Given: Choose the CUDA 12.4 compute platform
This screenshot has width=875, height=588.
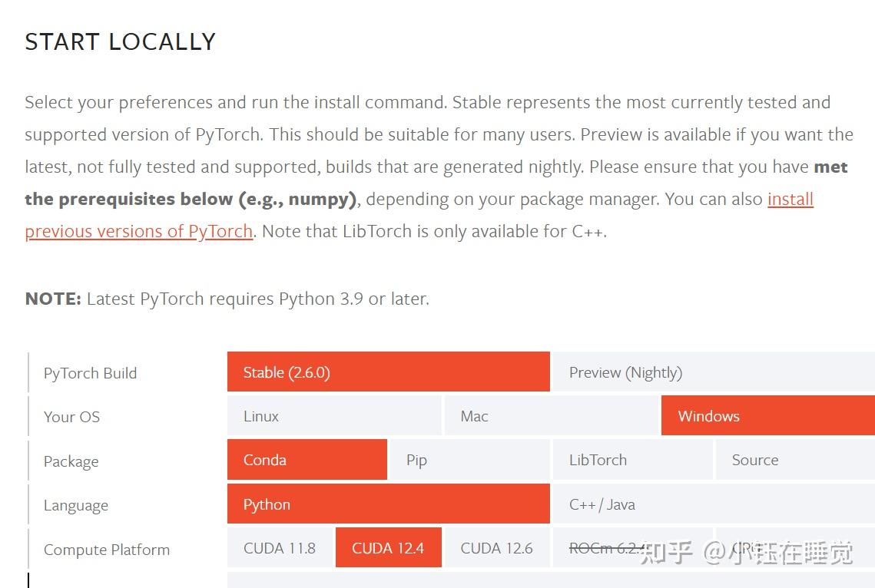Looking at the screenshot, I should (388, 548).
